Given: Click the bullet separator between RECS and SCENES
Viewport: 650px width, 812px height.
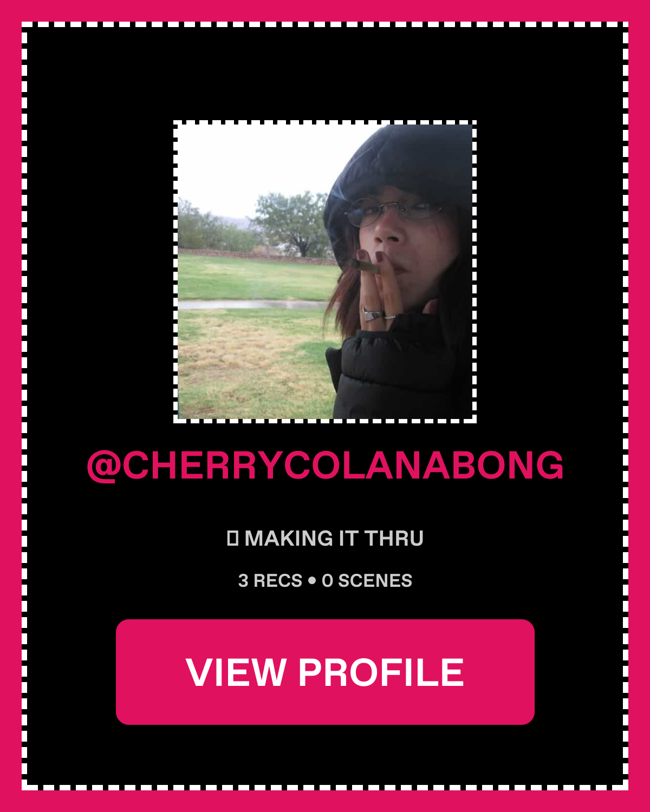Looking at the screenshot, I should click(x=311, y=581).
